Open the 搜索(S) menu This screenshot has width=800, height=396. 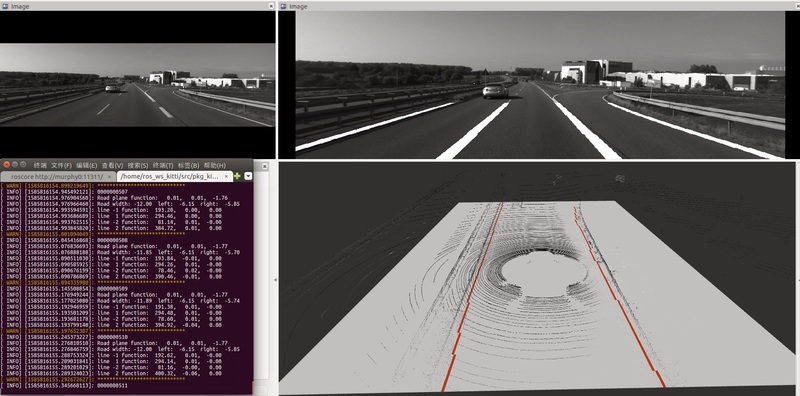pyautogui.click(x=138, y=165)
